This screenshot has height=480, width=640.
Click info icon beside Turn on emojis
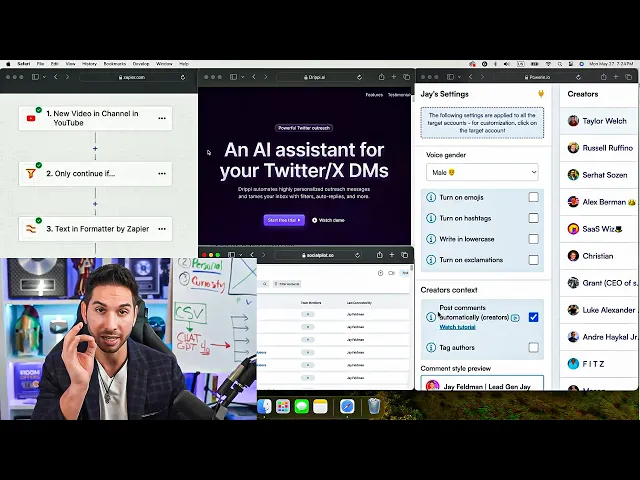click(x=431, y=198)
